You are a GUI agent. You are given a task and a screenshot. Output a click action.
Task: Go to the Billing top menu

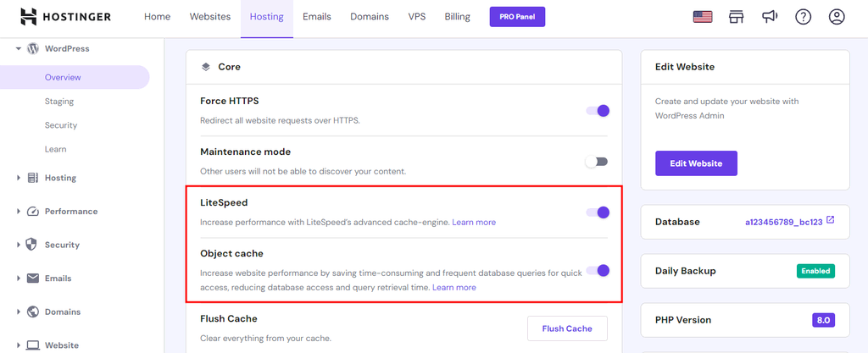[x=457, y=17]
